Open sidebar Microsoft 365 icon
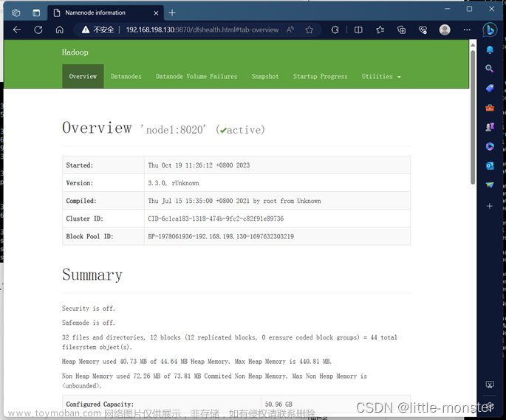506x420 pixels. (490, 146)
